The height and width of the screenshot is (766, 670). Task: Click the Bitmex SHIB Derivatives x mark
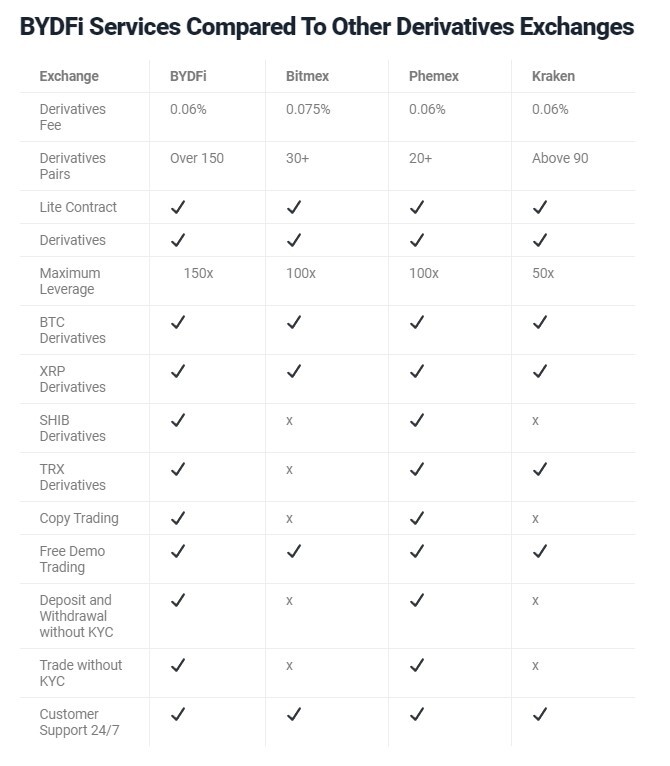[x=289, y=421]
